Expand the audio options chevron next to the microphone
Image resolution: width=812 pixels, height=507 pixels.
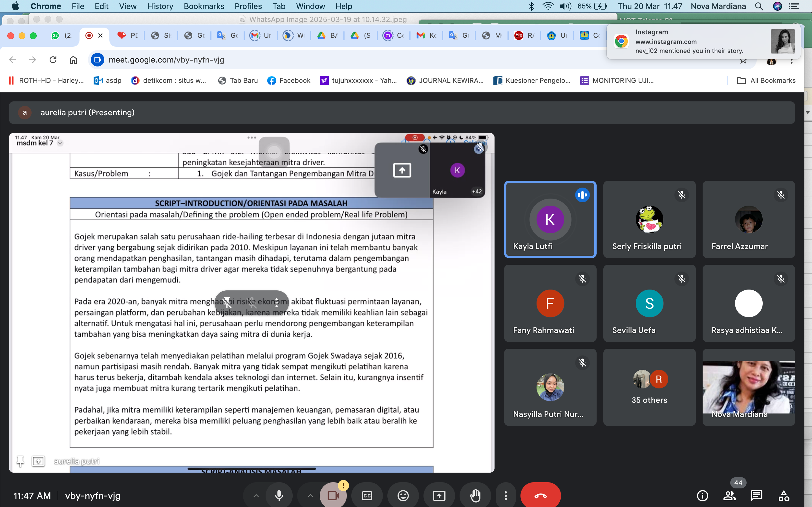(x=256, y=495)
